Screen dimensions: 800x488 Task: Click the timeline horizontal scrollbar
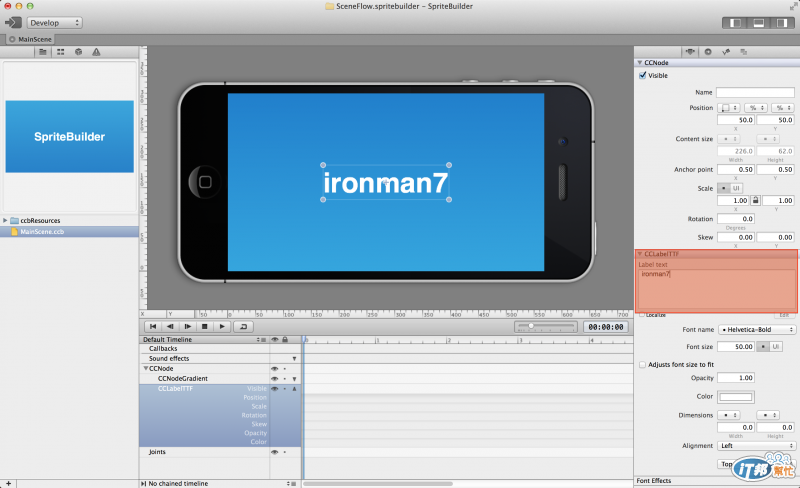click(378, 483)
